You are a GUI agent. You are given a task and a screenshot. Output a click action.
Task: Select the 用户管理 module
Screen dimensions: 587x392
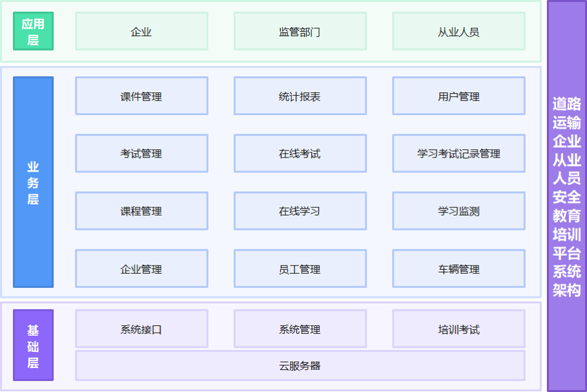(458, 95)
